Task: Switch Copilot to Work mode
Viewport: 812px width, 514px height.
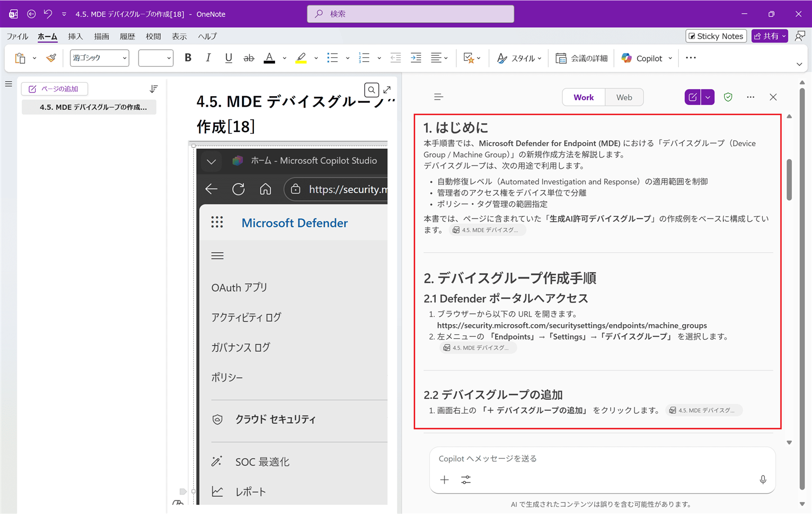Action: pyautogui.click(x=584, y=97)
